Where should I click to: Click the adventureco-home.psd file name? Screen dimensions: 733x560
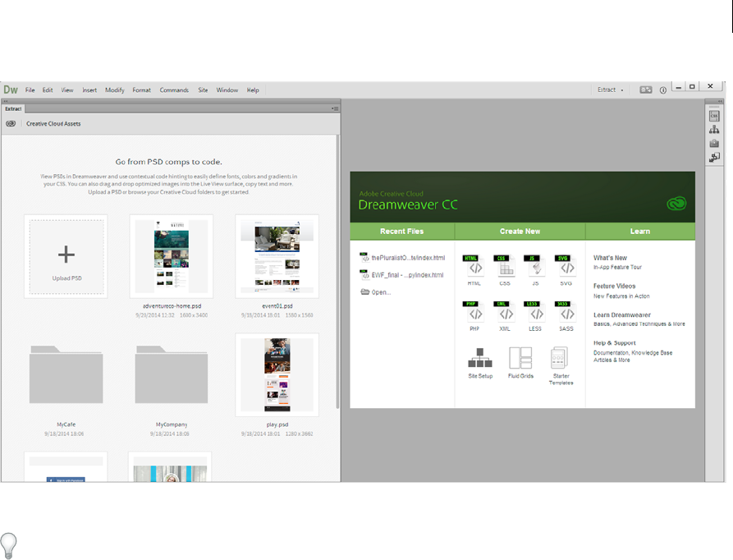(172, 305)
